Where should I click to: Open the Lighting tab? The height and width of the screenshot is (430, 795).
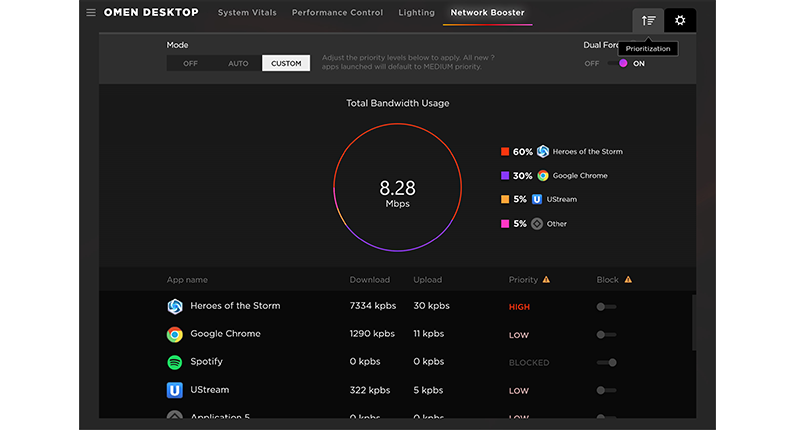[x=416, y=13]
